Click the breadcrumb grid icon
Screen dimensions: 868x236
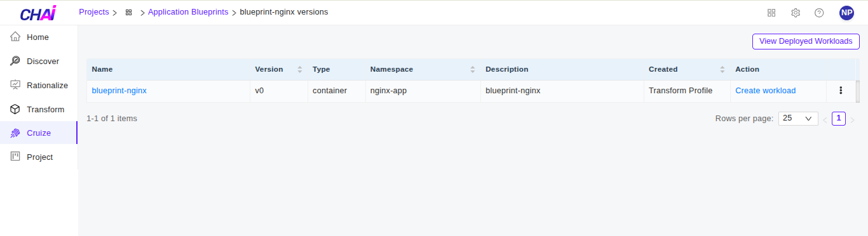129,12
